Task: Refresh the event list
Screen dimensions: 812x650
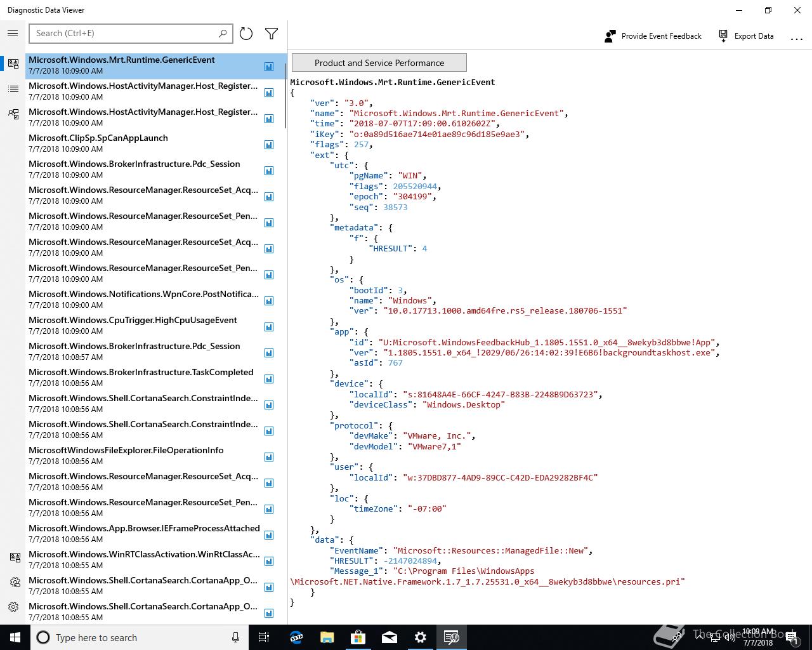Action: pyautogui.click(x=246, y=34)
